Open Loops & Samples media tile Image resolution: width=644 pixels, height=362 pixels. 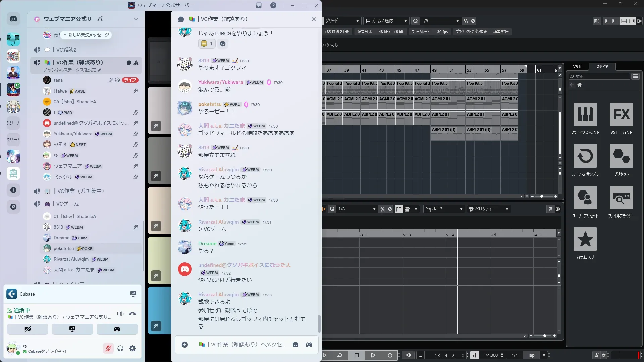pyautogui.click(x=585, y=156)
